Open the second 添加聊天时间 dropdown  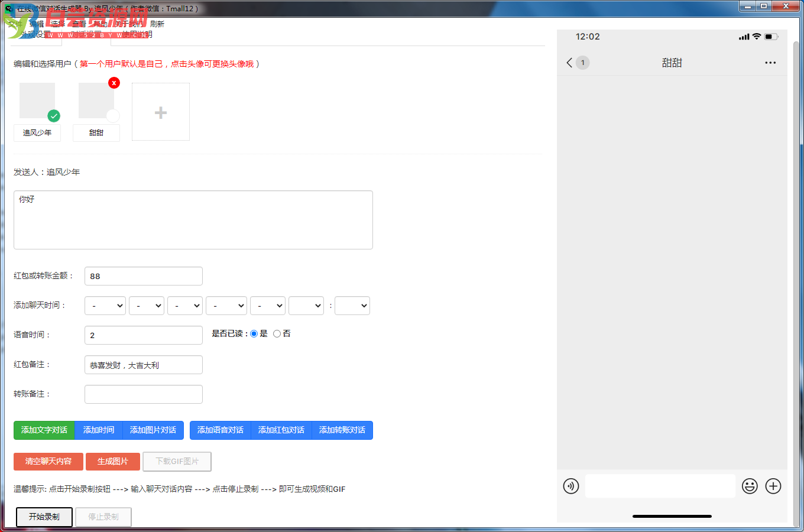tap(147, 306)
